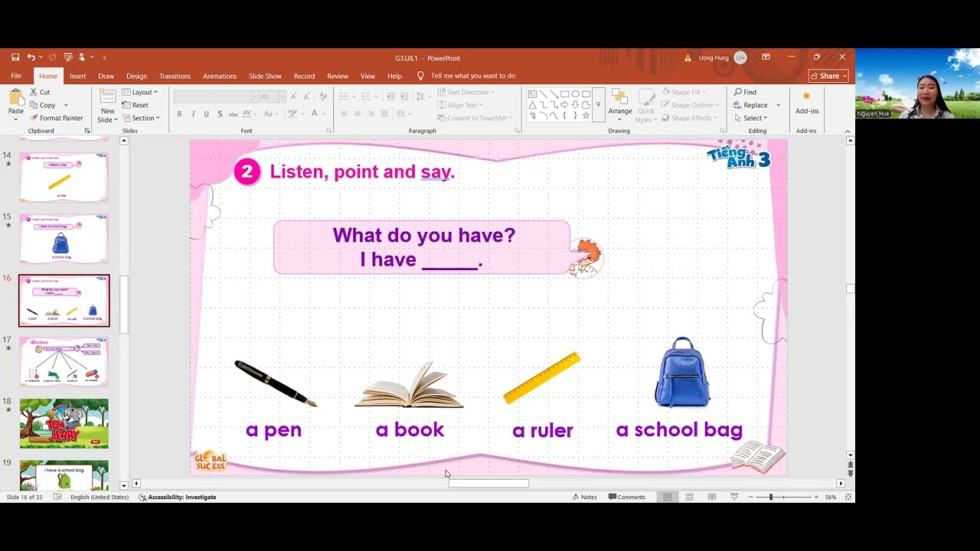Toggle Strikethrough formatting
The image size is (980, 551).
click(x=234, y=114)
